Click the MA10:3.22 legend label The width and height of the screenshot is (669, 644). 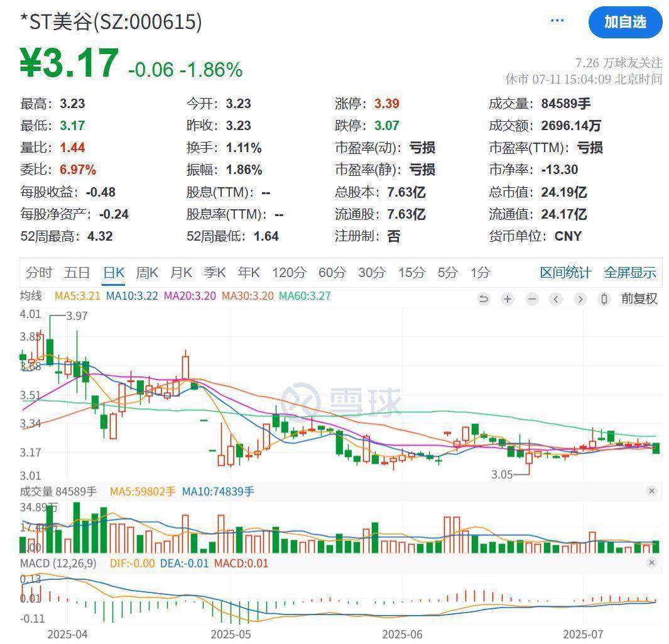(132, 296)
